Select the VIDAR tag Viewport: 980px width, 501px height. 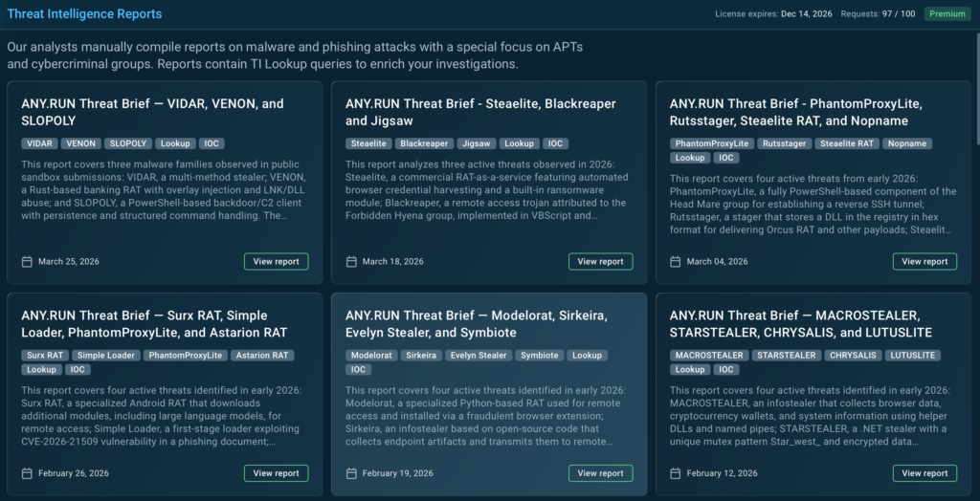point(39,143)
